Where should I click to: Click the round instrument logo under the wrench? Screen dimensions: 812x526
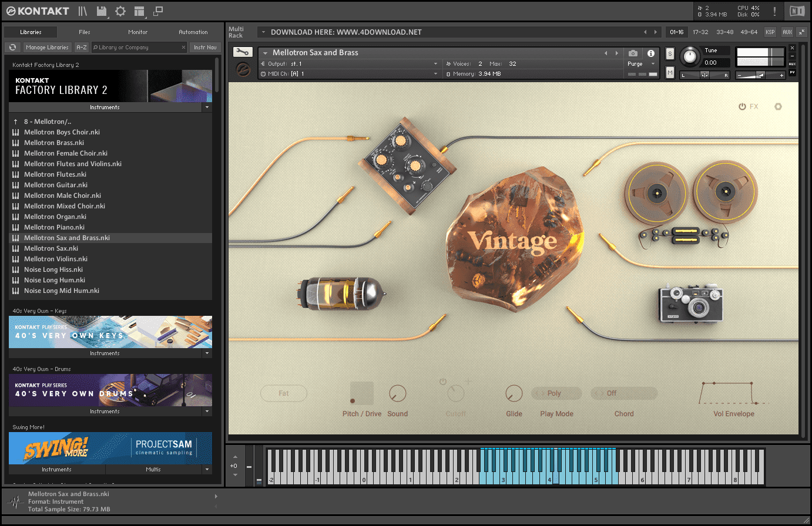point(243,69)
